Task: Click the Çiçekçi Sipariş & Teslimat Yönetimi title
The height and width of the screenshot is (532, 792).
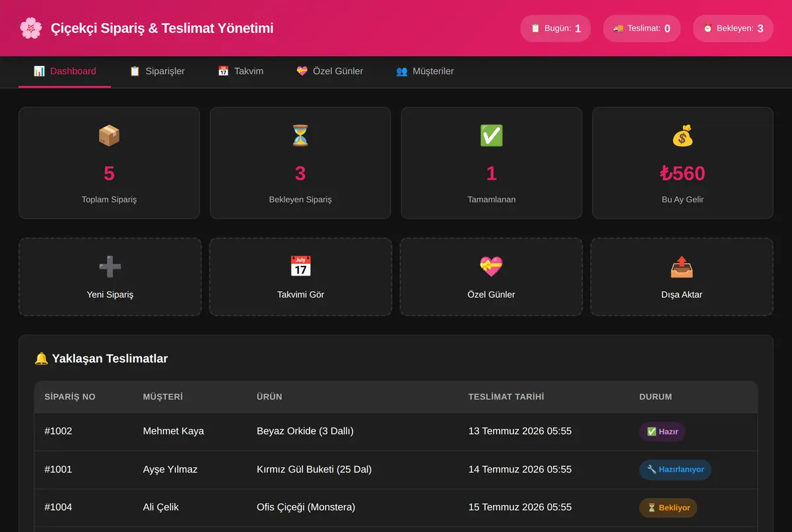Action: 162,28
